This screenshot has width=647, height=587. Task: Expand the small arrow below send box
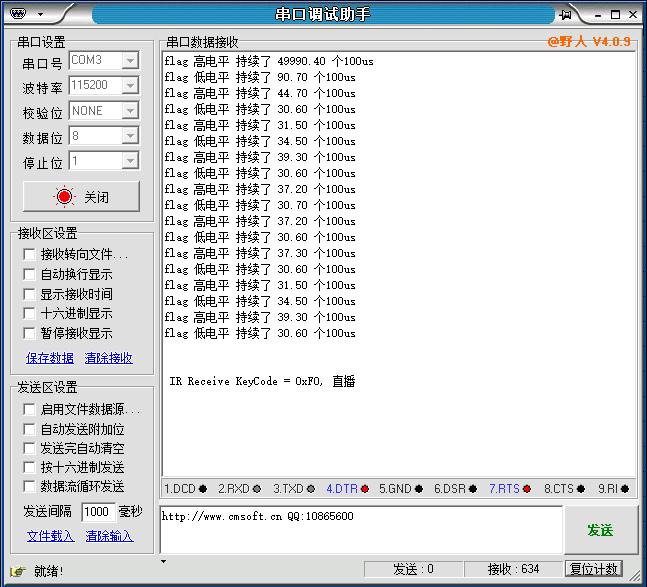tap(163, 561)
